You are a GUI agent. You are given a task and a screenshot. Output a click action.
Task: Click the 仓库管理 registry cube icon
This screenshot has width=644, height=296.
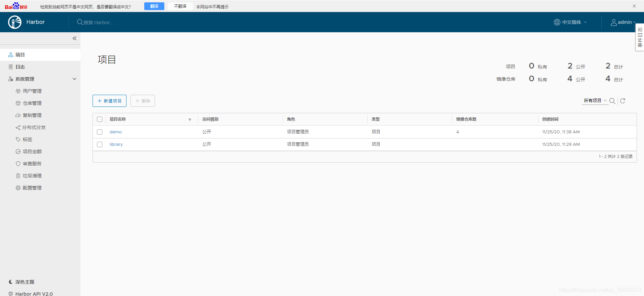[x=18, y=103]
